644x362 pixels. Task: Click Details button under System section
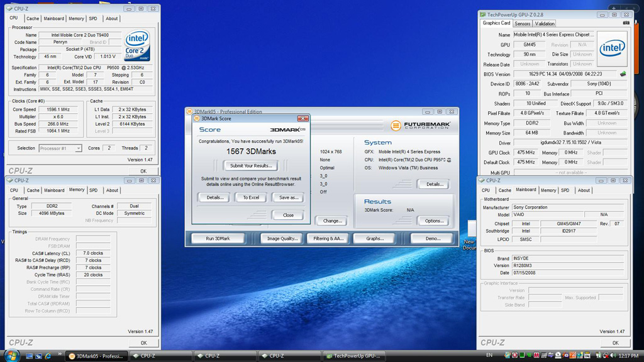434,184
